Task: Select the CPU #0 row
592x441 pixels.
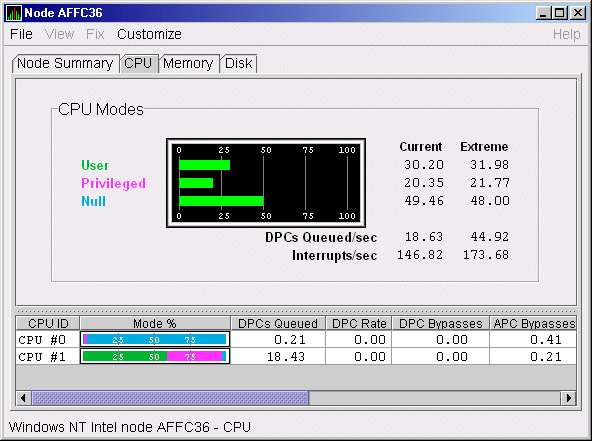Action: click(x=296, y=339)
